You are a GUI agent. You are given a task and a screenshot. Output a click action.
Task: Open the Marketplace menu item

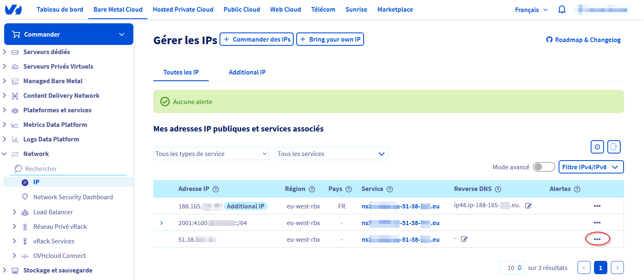click(x=395, y=9)
